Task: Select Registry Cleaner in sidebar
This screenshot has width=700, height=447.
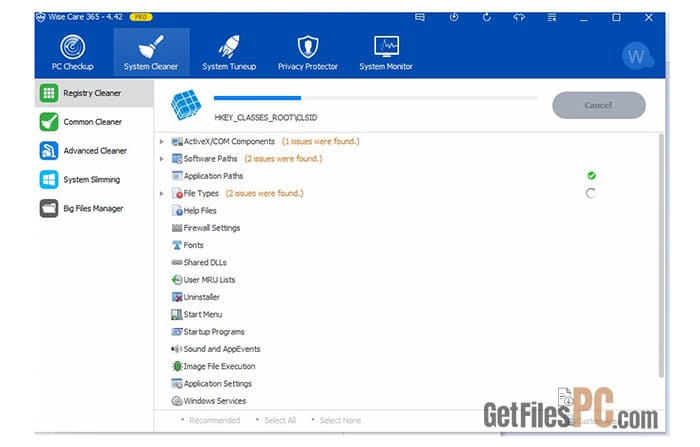Action: coord(94,93)
